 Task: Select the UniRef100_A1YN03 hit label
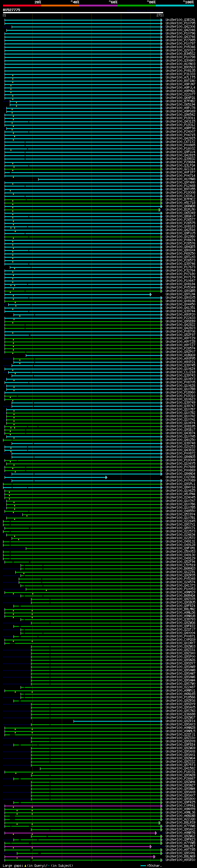point(180,64)
